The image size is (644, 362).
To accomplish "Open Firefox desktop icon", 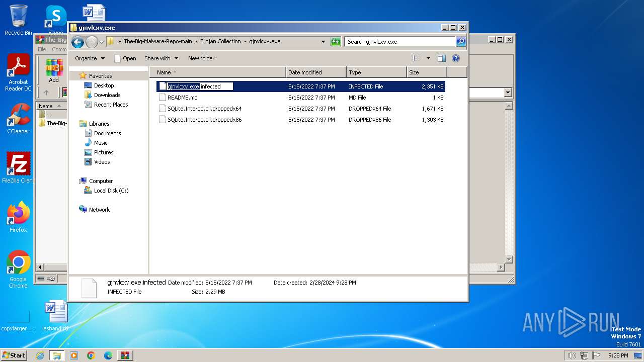I will [18, 217].
